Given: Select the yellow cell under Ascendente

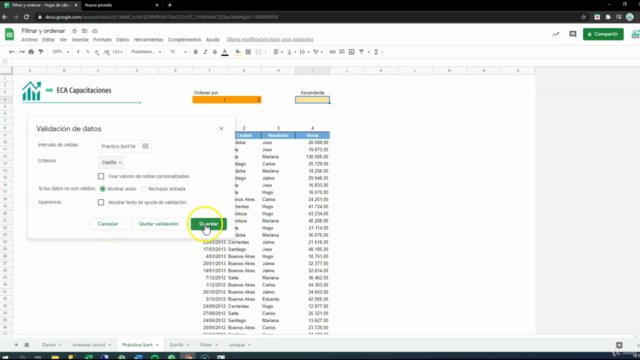Looking at the screenshot, I should pyautogui.click(x=312, y=100).
